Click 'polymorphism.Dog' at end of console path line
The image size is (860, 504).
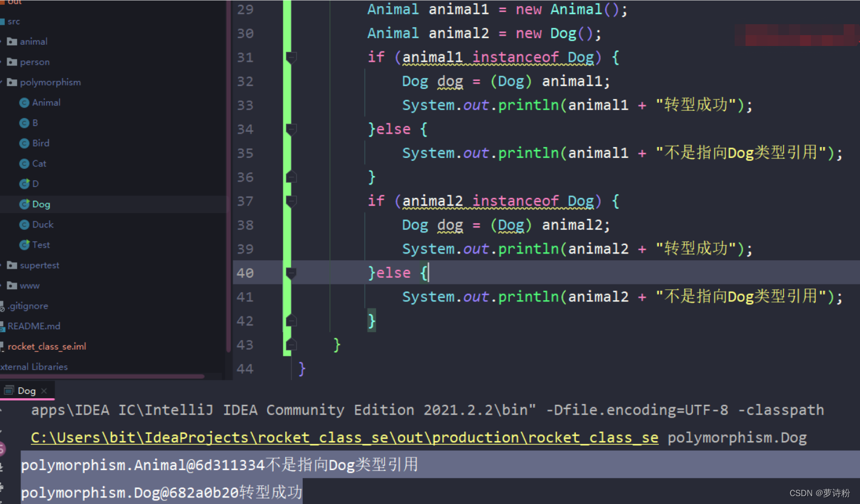click(x=737, y=437)
